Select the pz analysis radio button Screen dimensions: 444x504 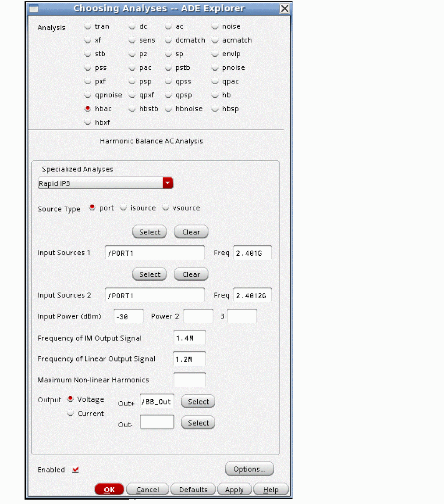(132, 54)
